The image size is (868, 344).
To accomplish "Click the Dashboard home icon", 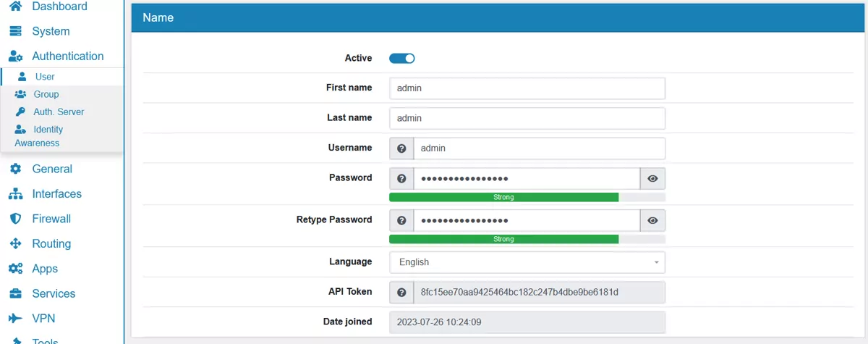I will (15, 7).
